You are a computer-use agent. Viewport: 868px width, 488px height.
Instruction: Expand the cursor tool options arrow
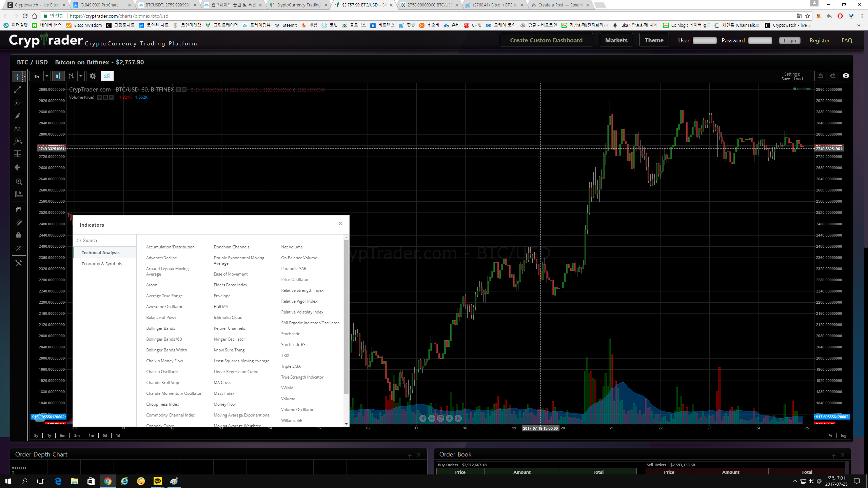(x=24, y=77)
